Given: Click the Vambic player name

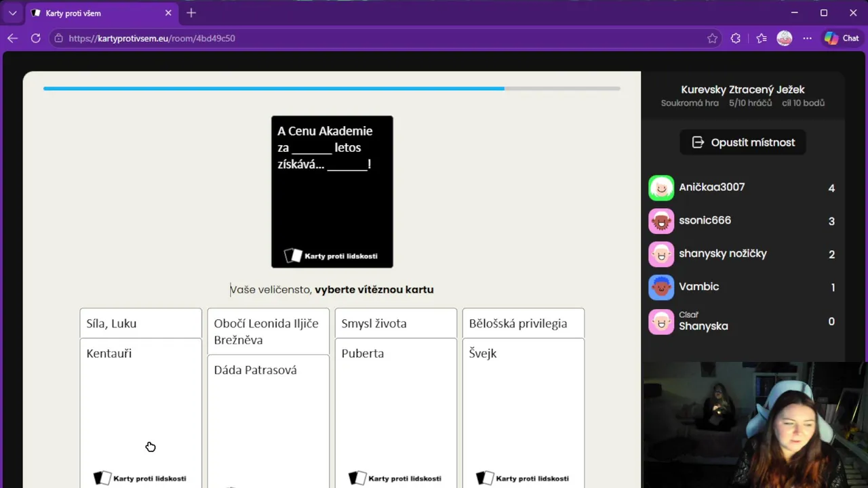Looking at the screenshot, I should point(699,287).
